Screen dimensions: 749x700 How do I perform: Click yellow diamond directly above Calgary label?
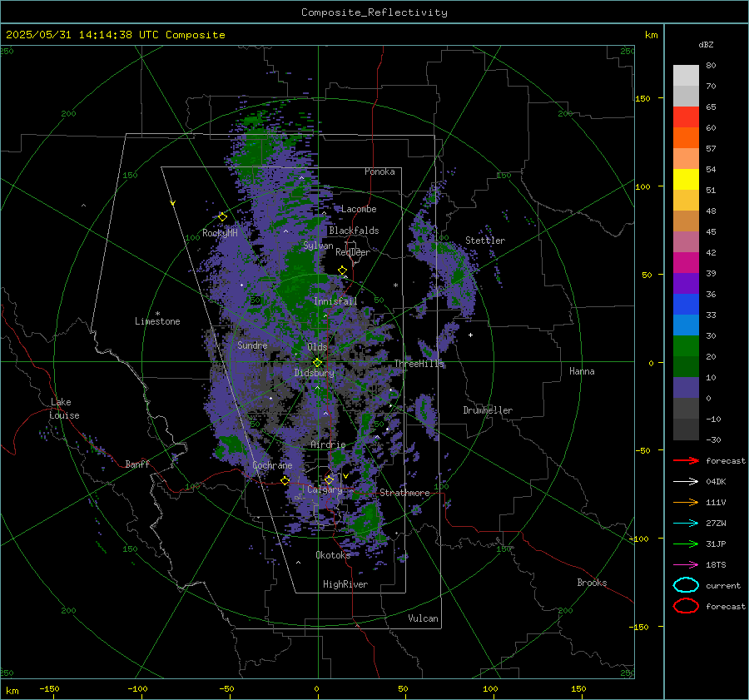(x=329, y=479)
